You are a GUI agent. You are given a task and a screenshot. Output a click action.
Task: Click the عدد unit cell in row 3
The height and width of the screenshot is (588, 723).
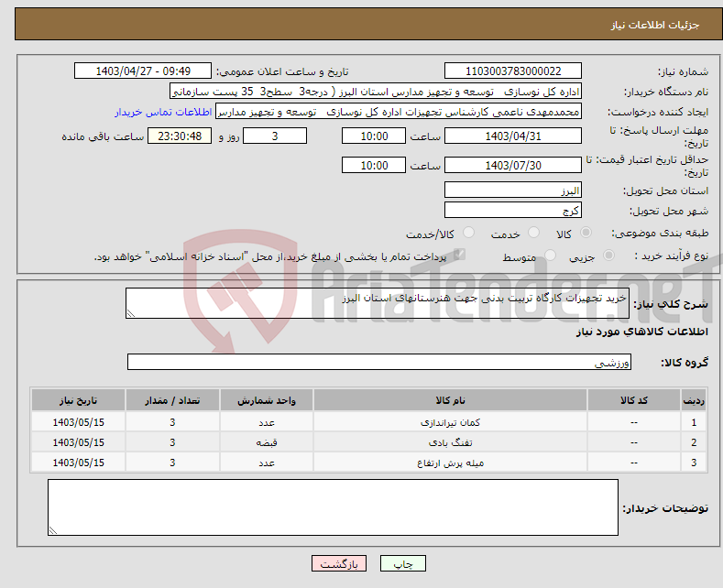pyautogui.click(x=267, y=463)
